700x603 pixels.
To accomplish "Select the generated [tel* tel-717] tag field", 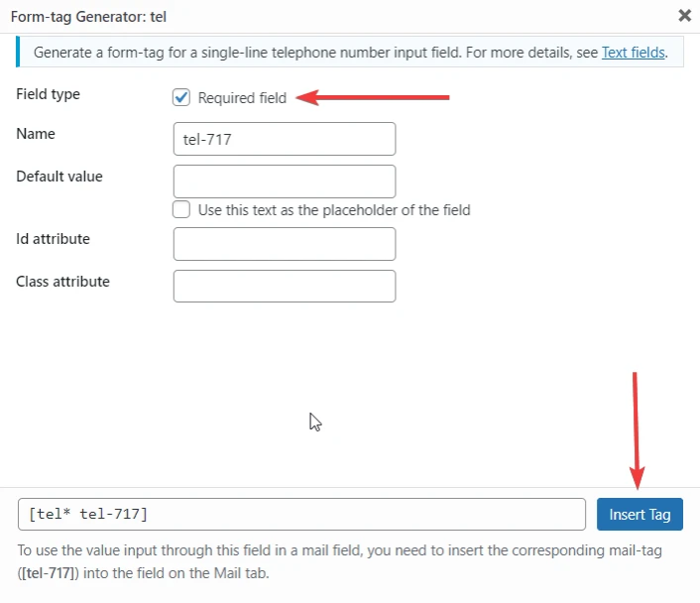I will [x=301, y=514].
